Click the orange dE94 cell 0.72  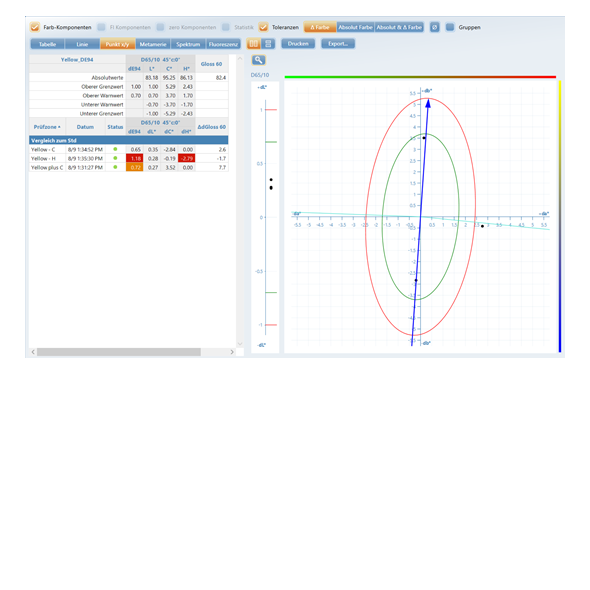(134, 167)
